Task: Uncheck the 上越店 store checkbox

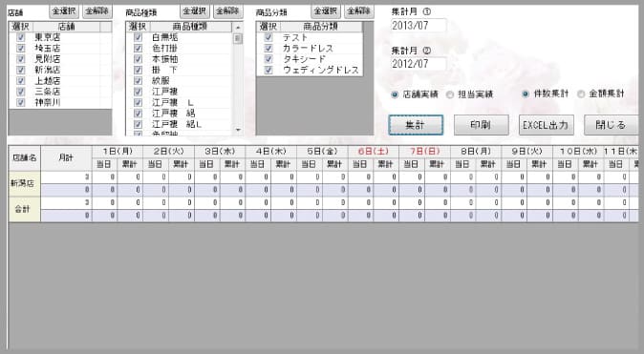Action: point(20,81)
